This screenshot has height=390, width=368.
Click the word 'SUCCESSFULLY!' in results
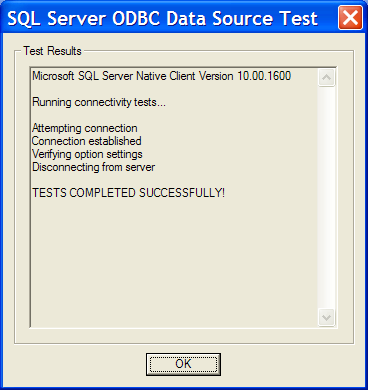point(182,193)
